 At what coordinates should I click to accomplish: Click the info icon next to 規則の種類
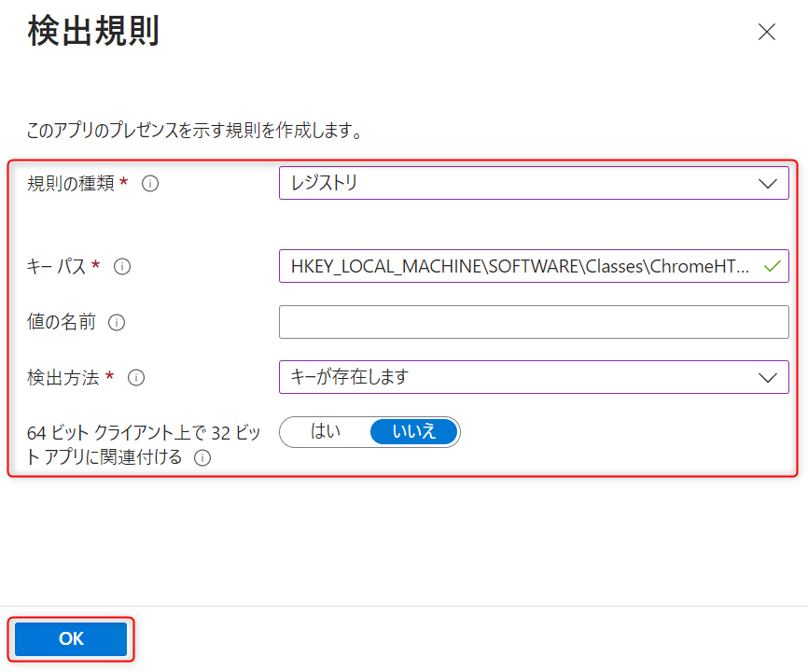(150, 184)
